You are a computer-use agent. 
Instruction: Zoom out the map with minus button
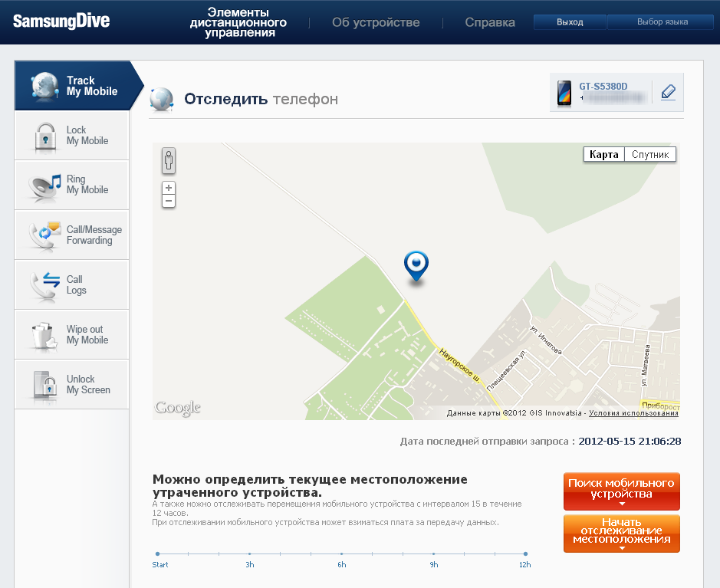169,201
